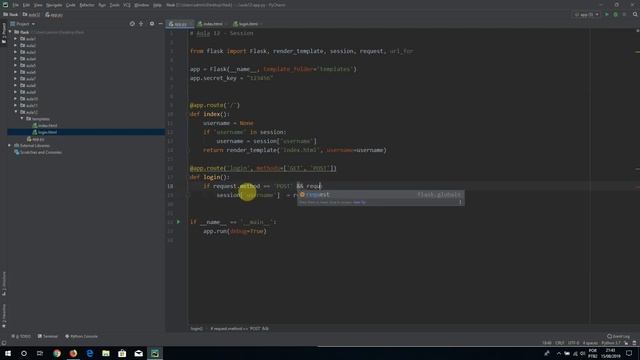
Task: Toggle the vertical Structure side tab
Action: (4, 283)
